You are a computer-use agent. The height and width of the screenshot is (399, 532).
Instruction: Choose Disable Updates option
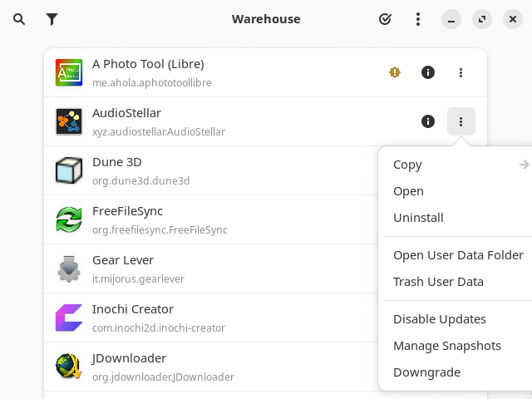pyautogui.click(x=458, y=319)
